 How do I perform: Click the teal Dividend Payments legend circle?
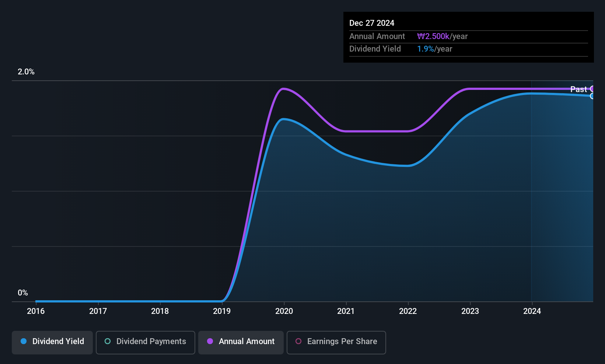(108, 341)
